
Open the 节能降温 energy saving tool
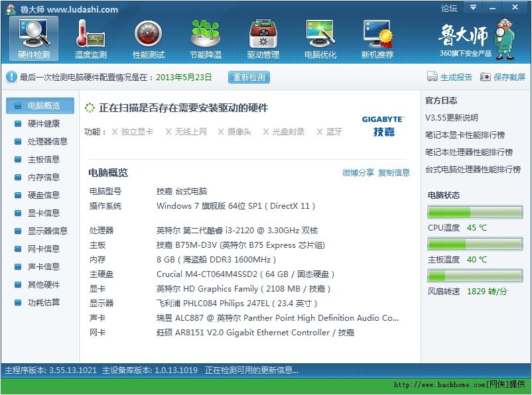206,38
